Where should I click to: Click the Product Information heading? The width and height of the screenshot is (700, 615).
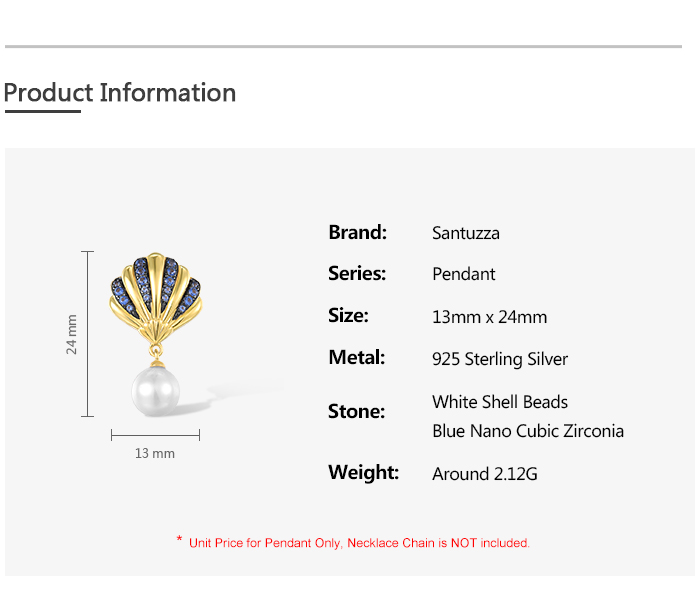[x=120, y=93]
